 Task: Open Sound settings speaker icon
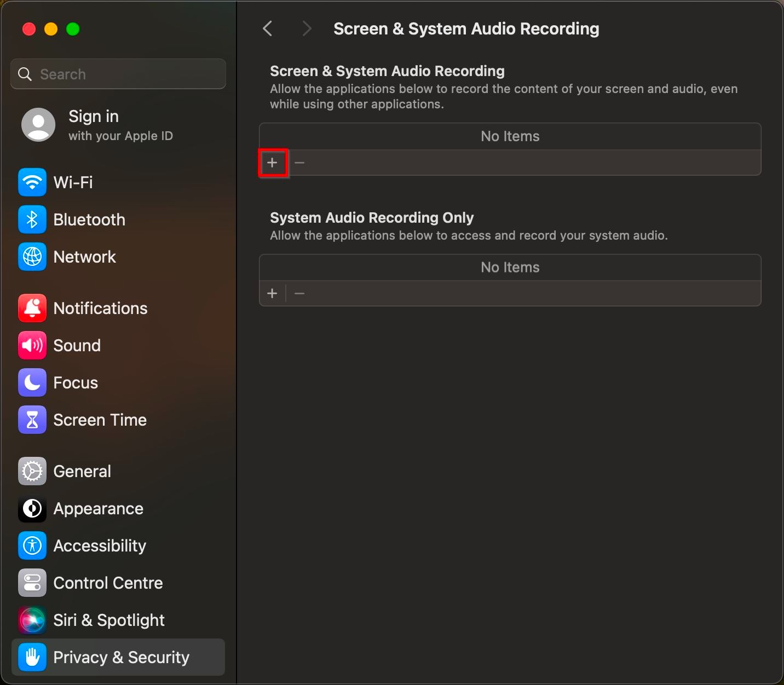[x=32, y=345]
